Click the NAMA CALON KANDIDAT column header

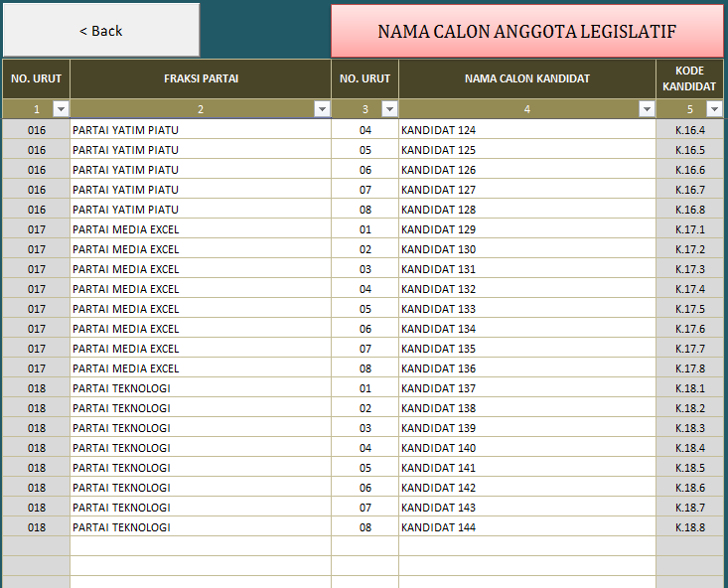click(x=527, y=78)
